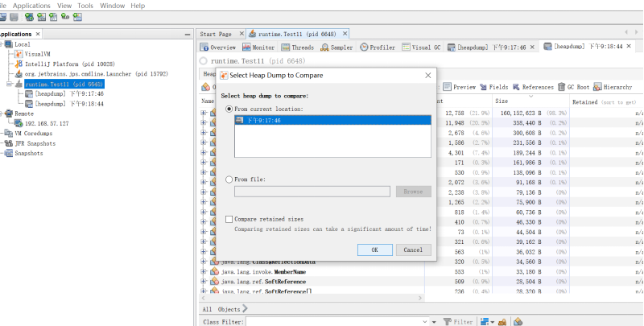The width and height of the screenshot is (644, 326).
Task: Sort by the Retained column header
Action: [606, 101]
